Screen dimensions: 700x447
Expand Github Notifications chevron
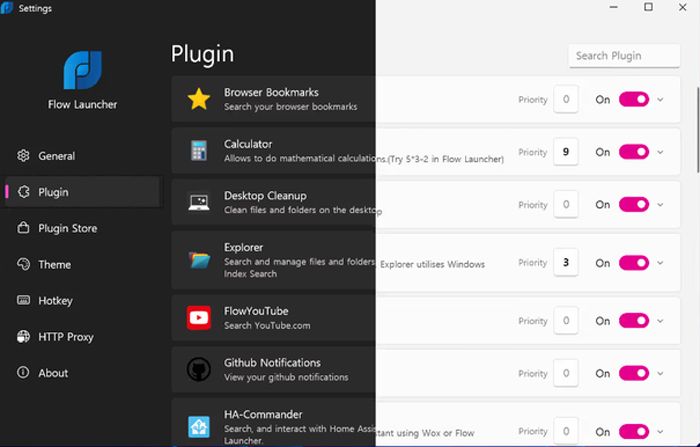660,374
